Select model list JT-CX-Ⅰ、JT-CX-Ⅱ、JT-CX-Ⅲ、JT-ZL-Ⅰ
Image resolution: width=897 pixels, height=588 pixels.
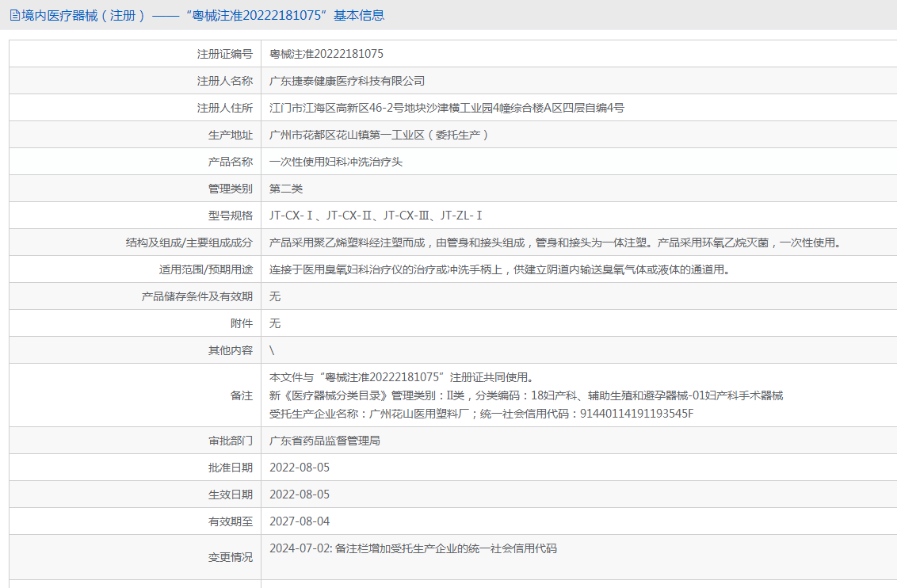[376, 215]
